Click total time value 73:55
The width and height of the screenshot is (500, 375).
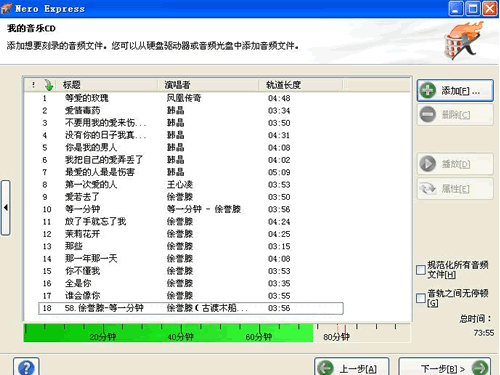click(x=484, y=333)
